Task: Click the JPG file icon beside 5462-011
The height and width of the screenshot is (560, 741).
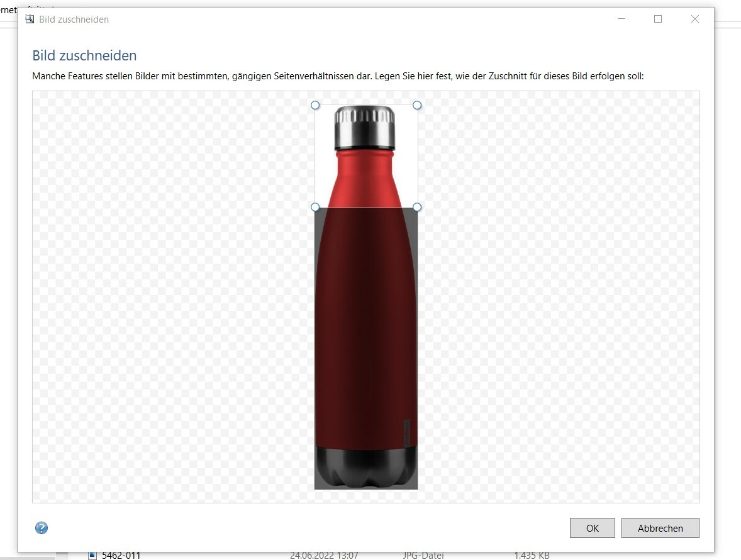Action: point(92,555)
